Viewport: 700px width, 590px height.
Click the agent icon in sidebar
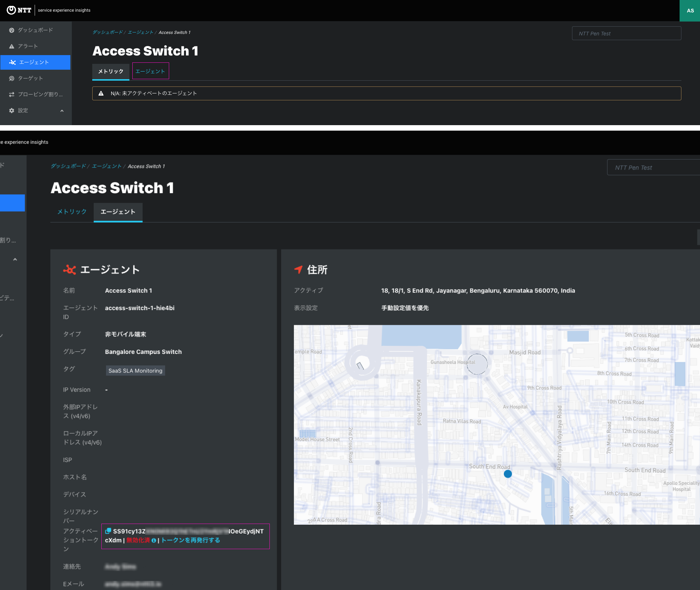tap(12, 62)
